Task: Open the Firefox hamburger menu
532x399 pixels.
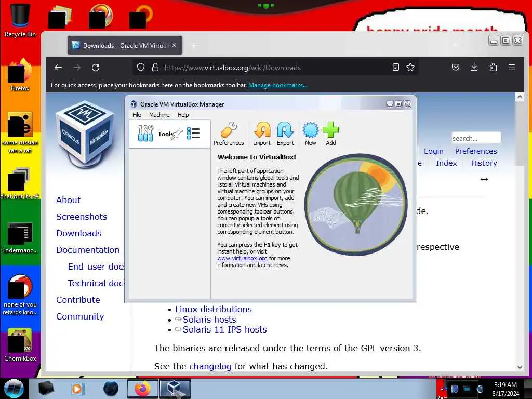Action: [512, 67]
